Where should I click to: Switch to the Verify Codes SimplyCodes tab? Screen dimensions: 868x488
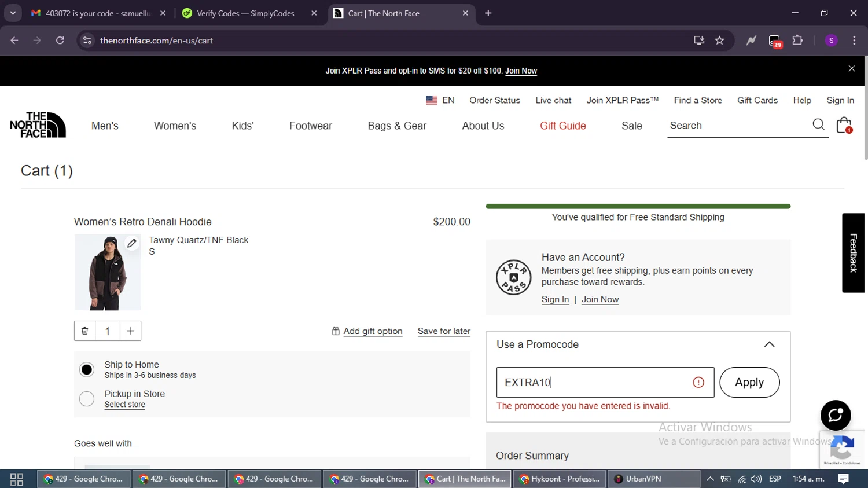(x=249, y=13)
